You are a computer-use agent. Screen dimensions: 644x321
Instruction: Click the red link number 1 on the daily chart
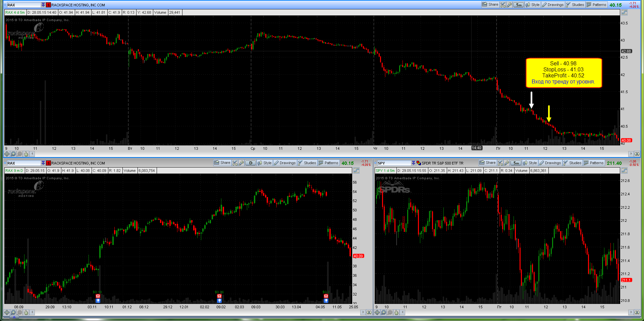(48, 163)
